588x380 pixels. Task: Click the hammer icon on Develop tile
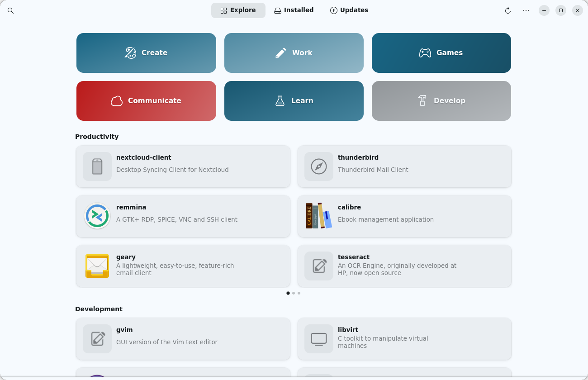(x=422, y=101)
